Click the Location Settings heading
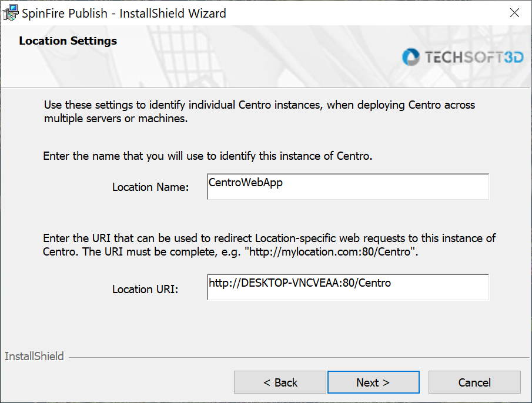Image resolution: width=532 pixels, height=403 pixels. point(68,41)
